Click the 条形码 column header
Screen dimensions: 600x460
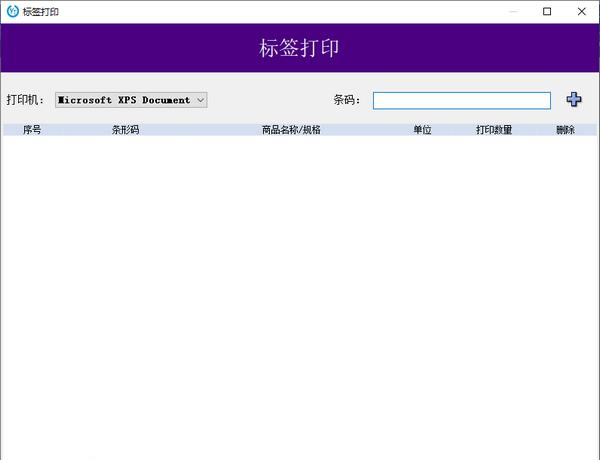(125, 130)
